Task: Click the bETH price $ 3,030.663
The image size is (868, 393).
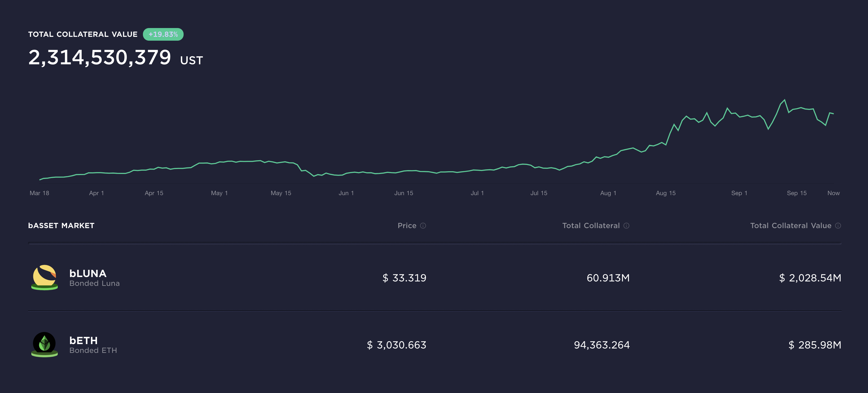Action: click(x=396, y=345)
